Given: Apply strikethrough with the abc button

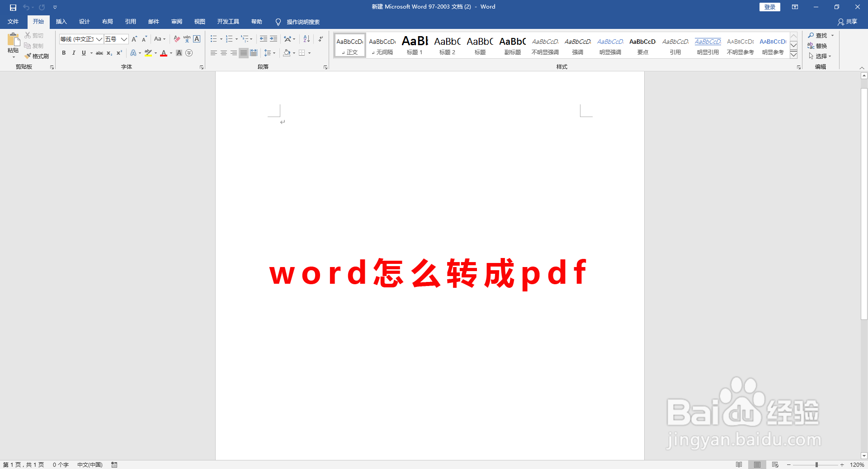Looking at the screenshot, I should [99, 53].
